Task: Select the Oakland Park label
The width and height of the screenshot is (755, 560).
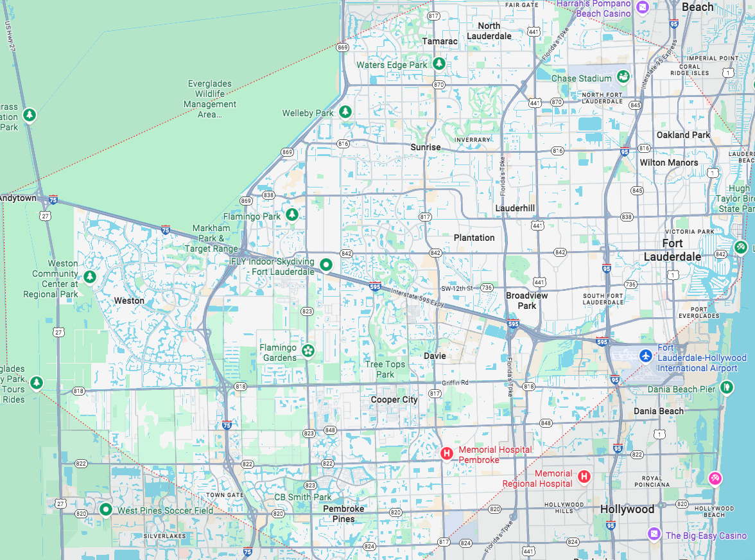Action: (x=683, y=135)
